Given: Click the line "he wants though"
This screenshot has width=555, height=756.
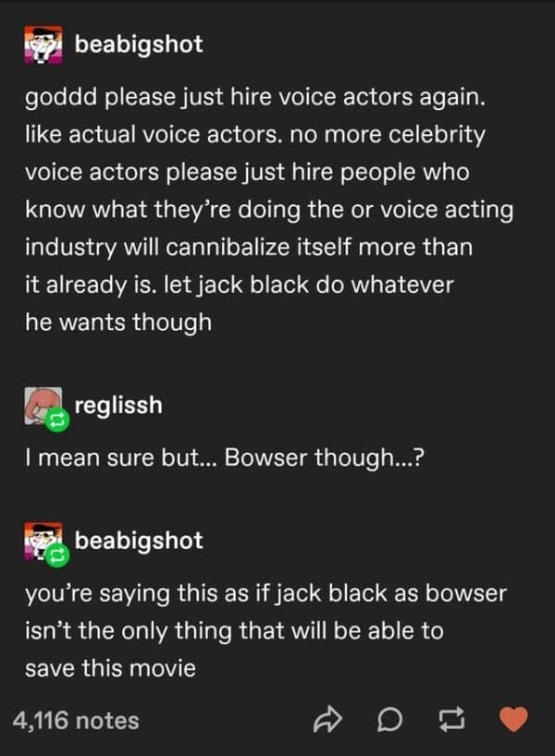Looking at the screenshot, I should [x=118, y=322].
